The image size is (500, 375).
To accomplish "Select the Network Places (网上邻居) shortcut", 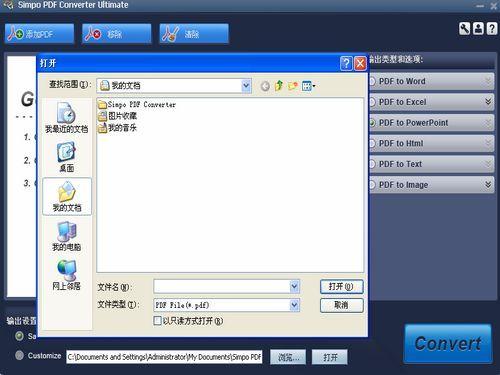I will pos(67,275).
